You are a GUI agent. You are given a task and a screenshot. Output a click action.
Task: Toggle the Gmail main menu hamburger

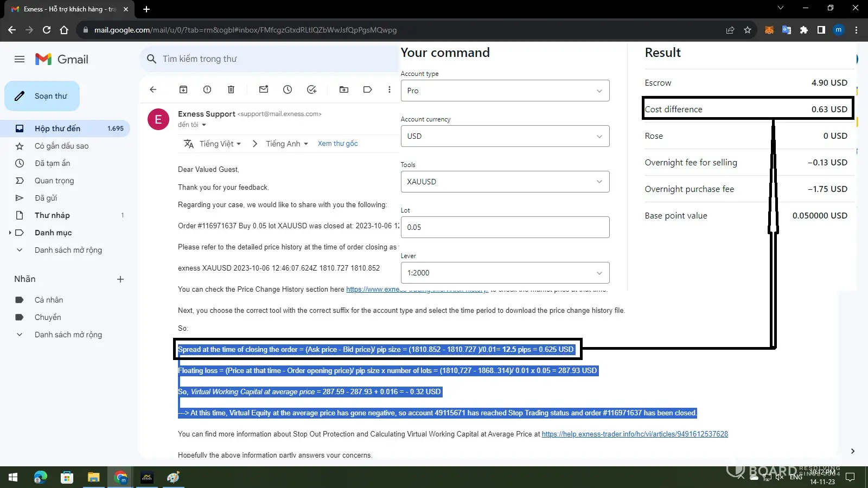coord(20,59)
